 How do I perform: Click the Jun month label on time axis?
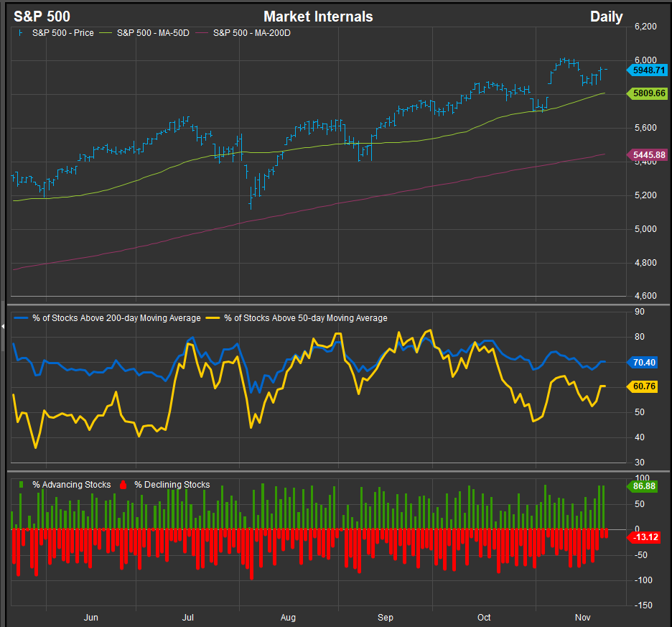(x=91, y=618)
